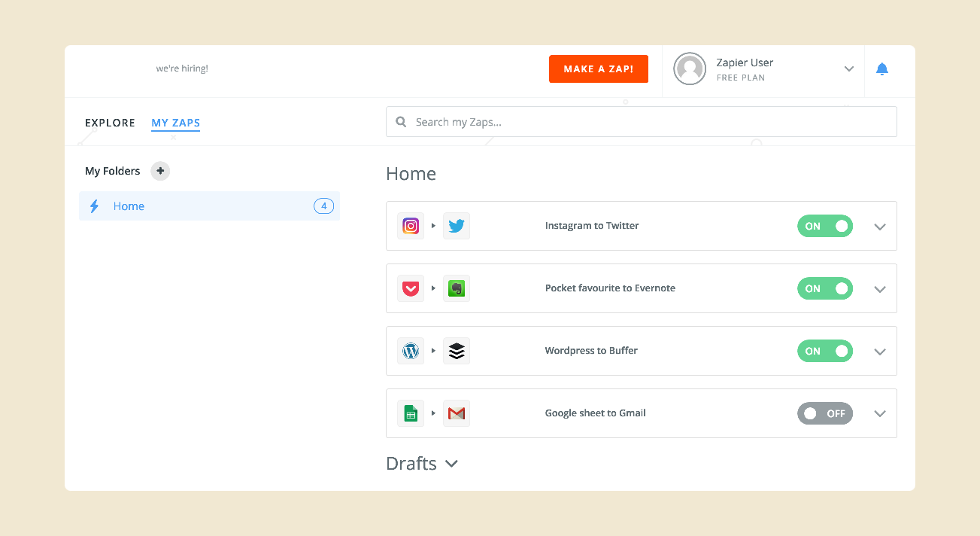Viewport: 980px width, 536px height.
Task: Expand options for Pocket favourite to Evernote
Action: click(880, 289)
